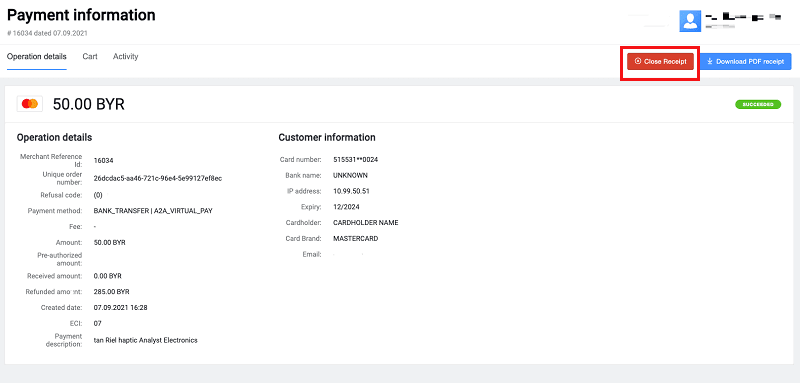The height and width of the screenshot is (383, 800).
Task: Select the unique order number 26dcdac5-aa46-721c-96e4-5e99127ef8ec
Action: tap(158, 178)
